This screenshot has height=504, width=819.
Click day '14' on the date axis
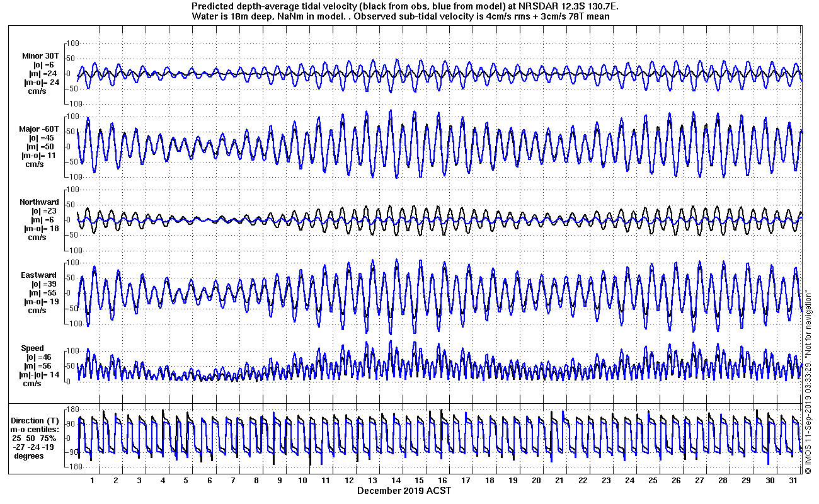pos(396,481)
